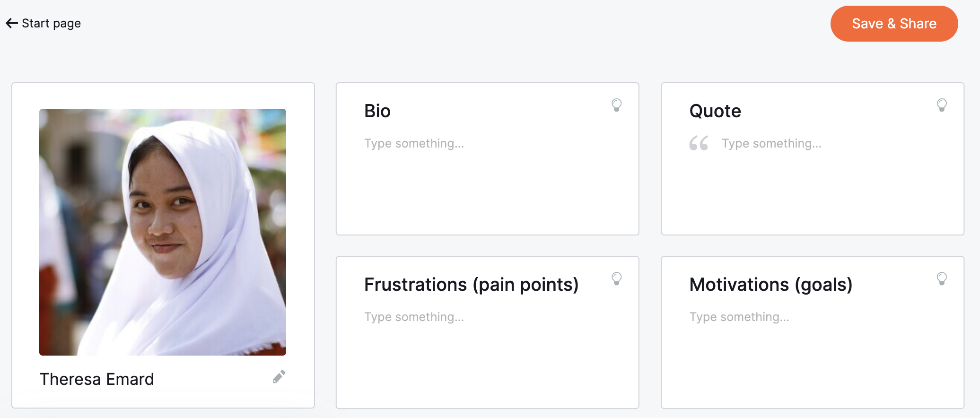Click Save & Share button
Image resolution: width=980 pixels, height=418 pixels.
coord(894,24)
